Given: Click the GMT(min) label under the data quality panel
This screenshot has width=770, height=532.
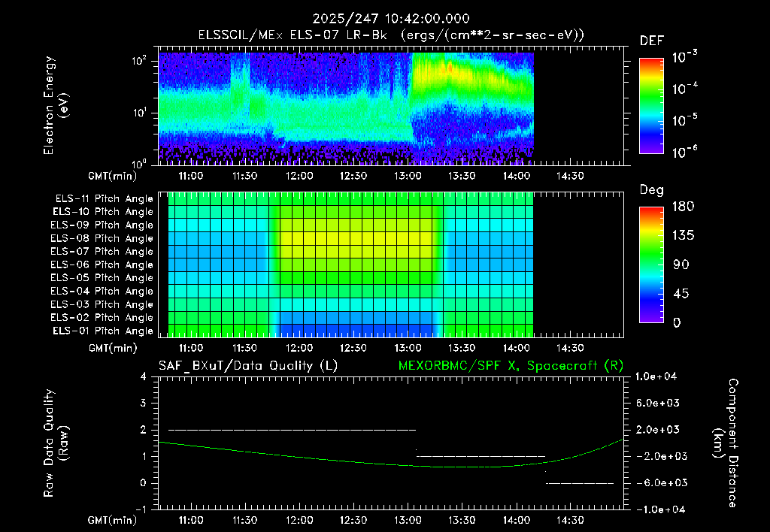Looking at the screenshot, I should [113, 520].
